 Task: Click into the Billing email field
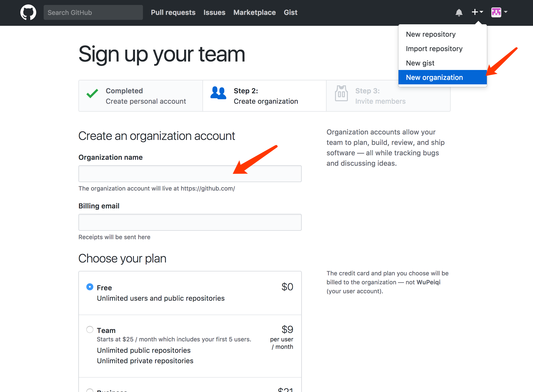(190, 222)
